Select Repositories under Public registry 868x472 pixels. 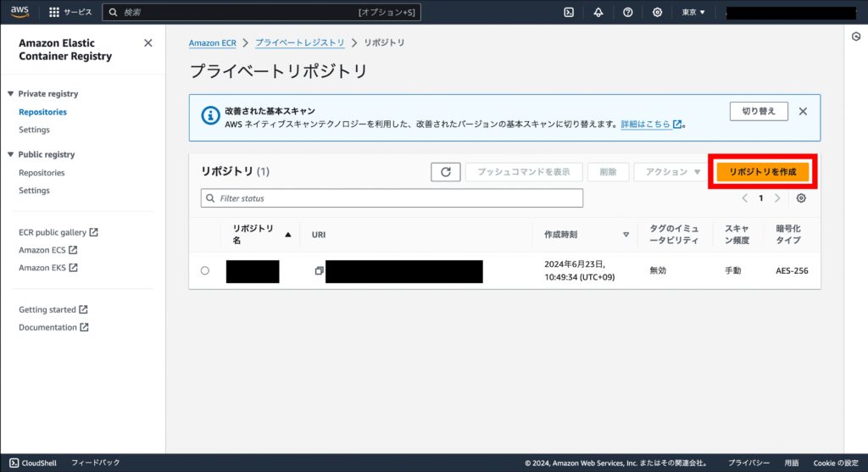[x=42, y=173]
